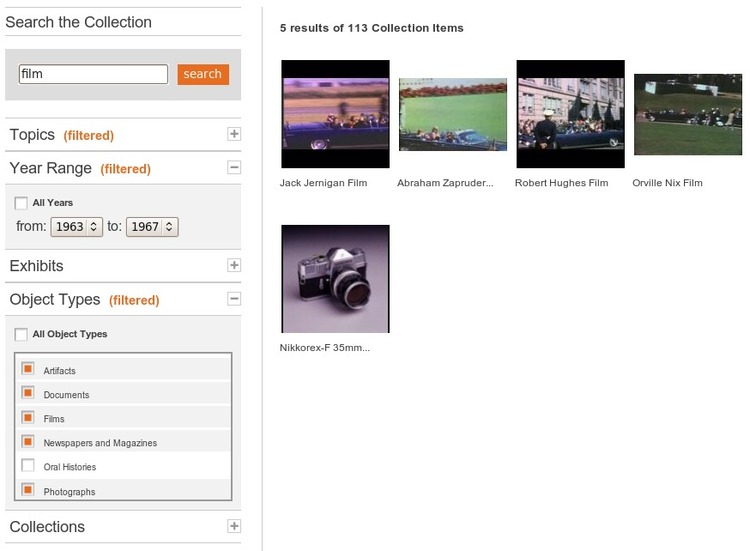The height and width of the screenshot is (551, 750).
Task: Select the Nikkorex-F 35mm camera image
Action: pyautogui.click(x=335, y=278)
